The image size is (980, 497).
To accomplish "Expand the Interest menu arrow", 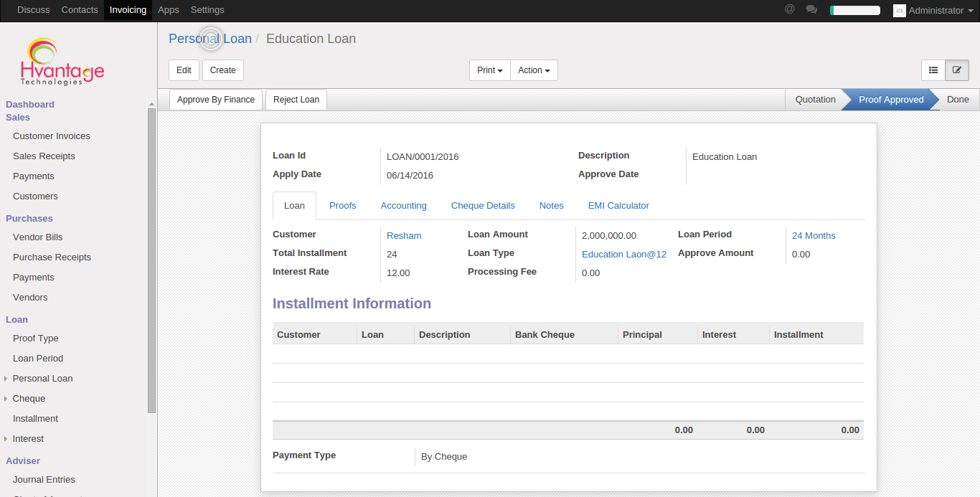I will [x=6, y=439].
